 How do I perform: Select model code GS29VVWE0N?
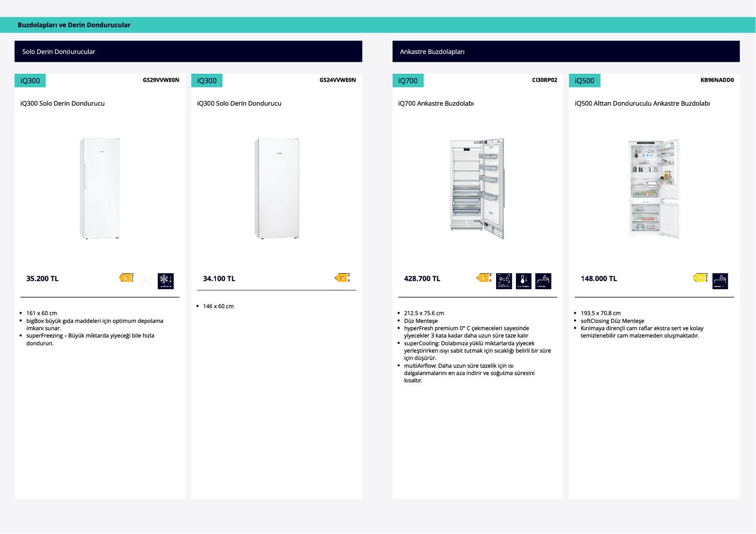[161, 80]
